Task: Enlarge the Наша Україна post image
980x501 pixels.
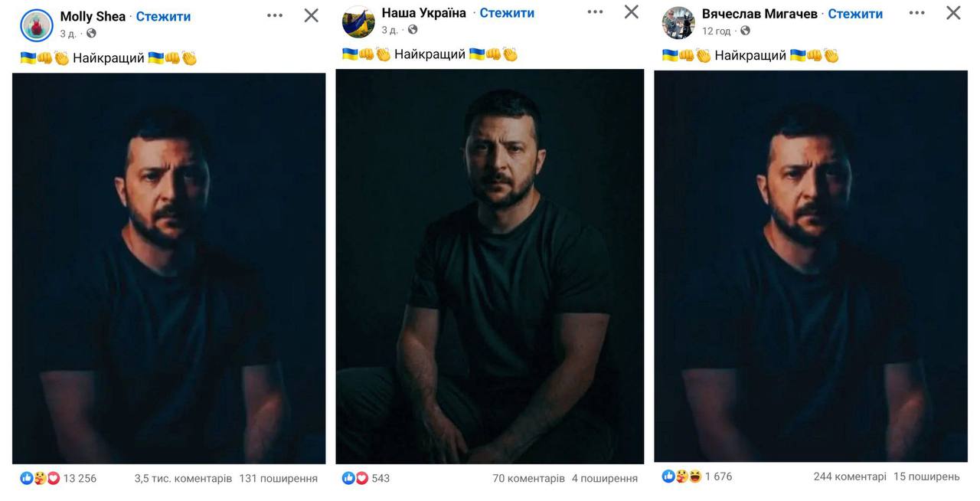Action: point(489,266)
